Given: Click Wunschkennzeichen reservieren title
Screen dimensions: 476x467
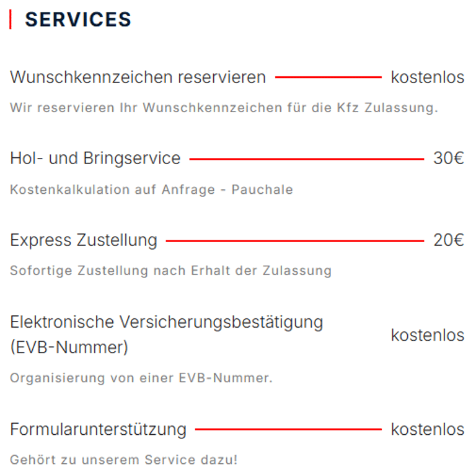Looking at the screenshot, I should click(138, 77).
